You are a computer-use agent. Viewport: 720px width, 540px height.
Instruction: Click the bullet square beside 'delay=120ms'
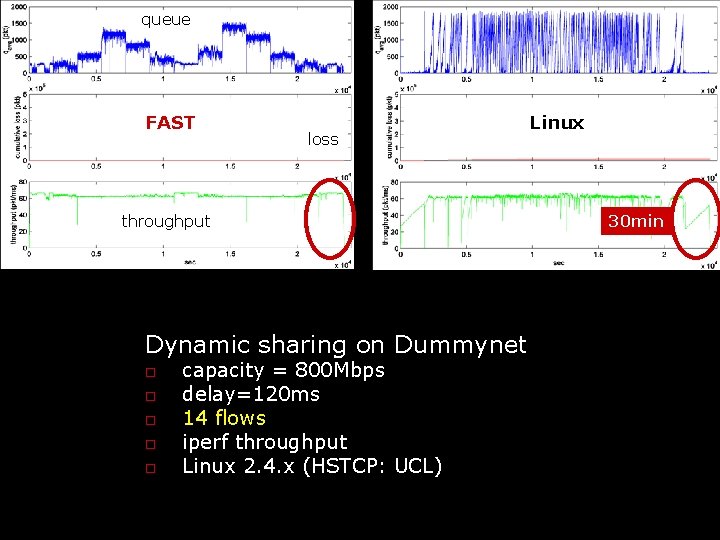pos(151,396)
